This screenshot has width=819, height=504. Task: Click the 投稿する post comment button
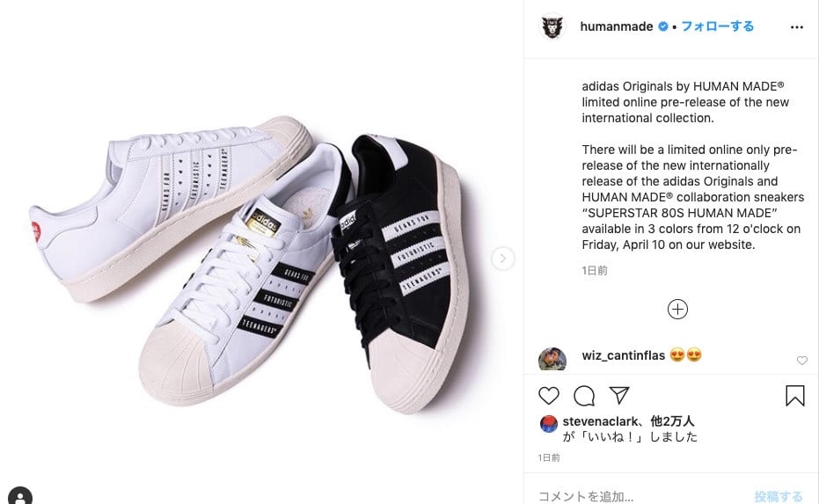coord(778,496)
